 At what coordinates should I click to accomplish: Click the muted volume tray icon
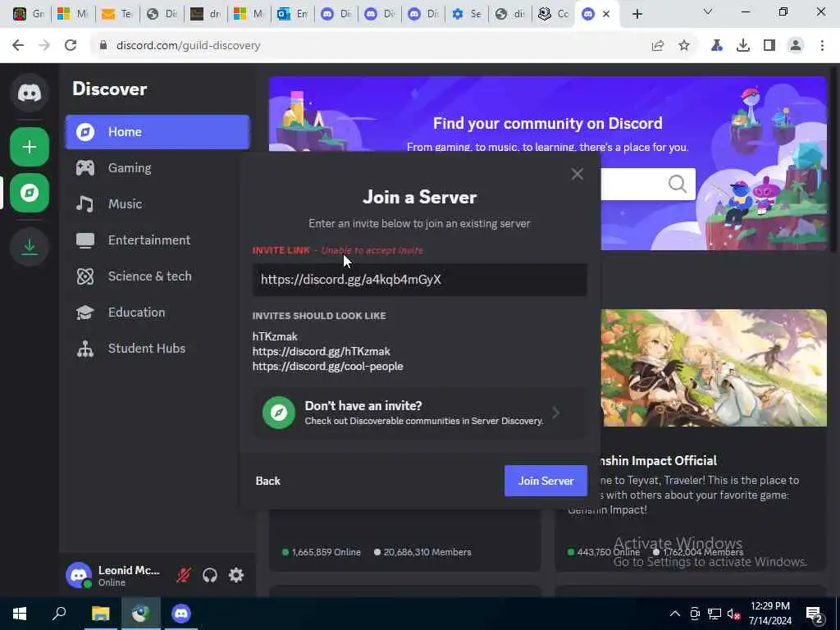click(x=733, y=614)
